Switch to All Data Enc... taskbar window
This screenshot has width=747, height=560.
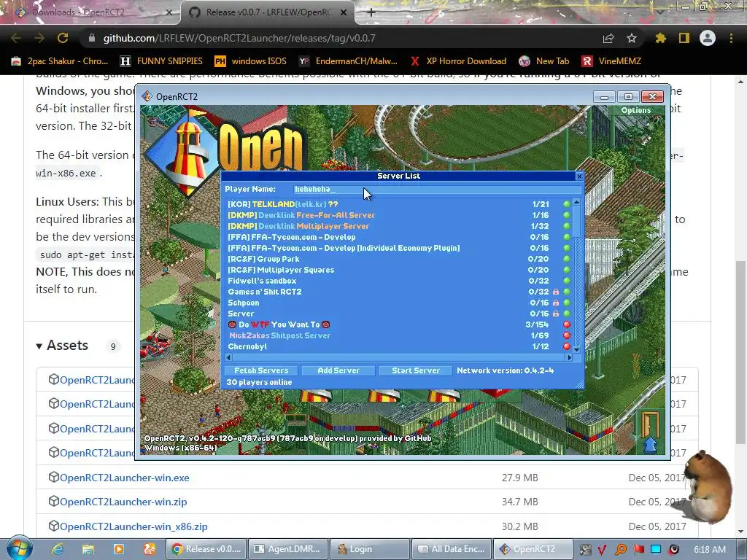point(451,549)
